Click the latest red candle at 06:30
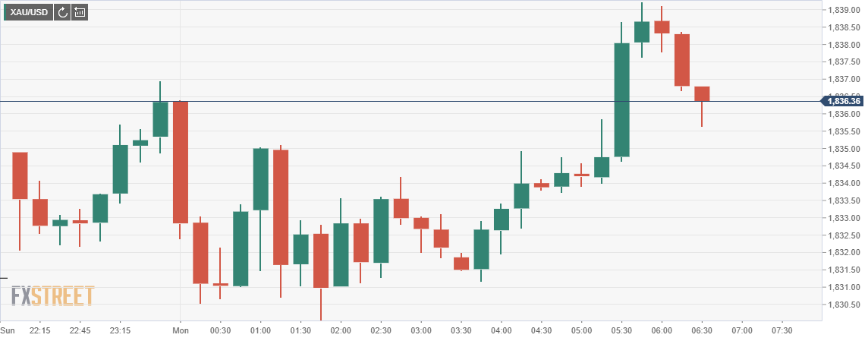 pos(702,93)
